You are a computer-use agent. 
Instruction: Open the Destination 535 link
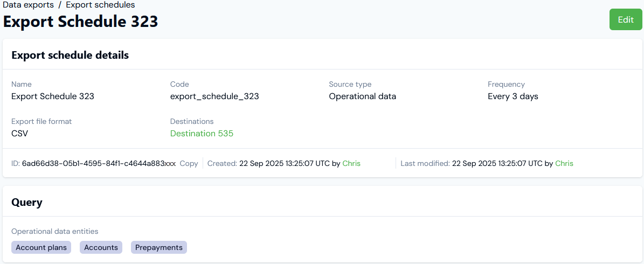pos(202,134)
